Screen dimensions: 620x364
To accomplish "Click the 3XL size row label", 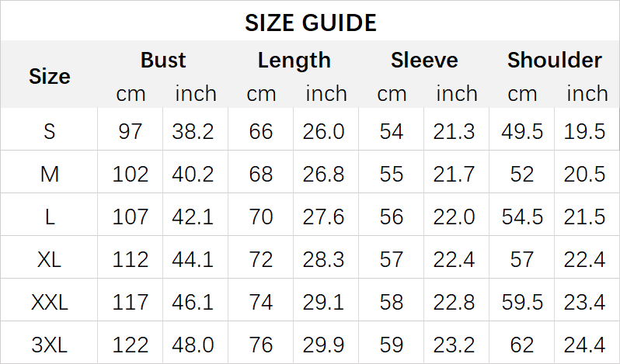I will click(x=50, y=343).
